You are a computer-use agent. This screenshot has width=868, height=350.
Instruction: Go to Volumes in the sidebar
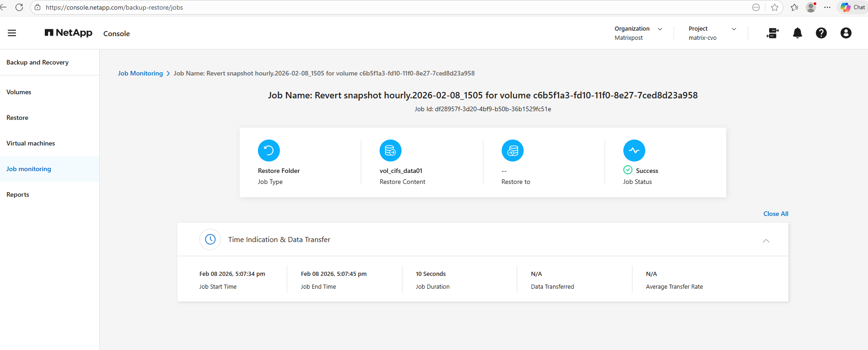pyautogui.click(x=19, y=92)
